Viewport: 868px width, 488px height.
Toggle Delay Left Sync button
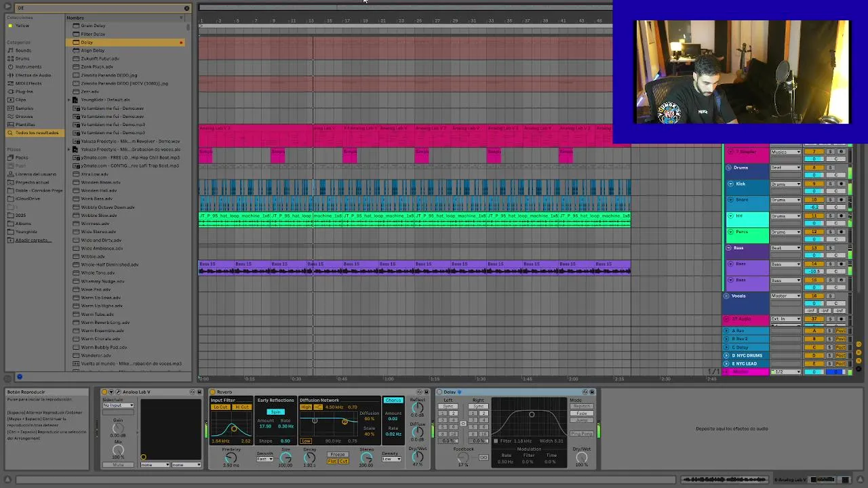(x=448, y=406)
